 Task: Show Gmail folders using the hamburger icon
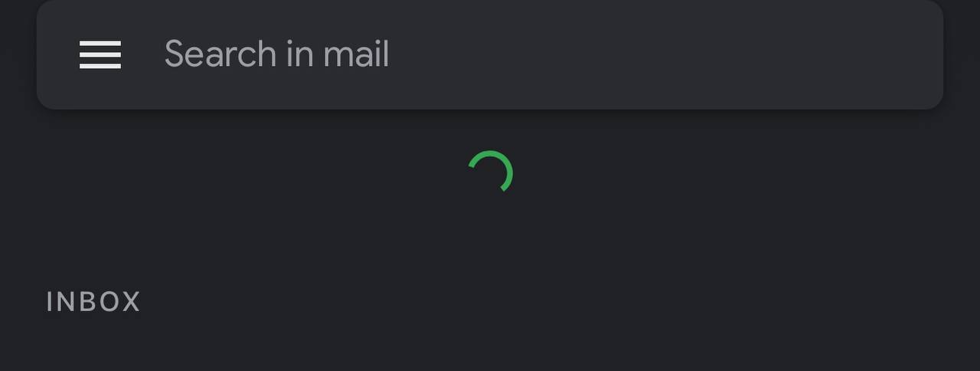pos(100,54)
